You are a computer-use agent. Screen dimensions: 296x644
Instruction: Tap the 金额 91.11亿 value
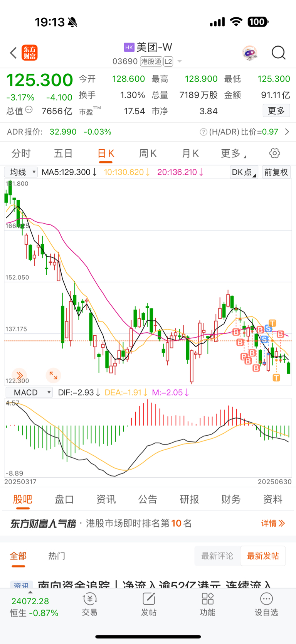tap(276, 95)
